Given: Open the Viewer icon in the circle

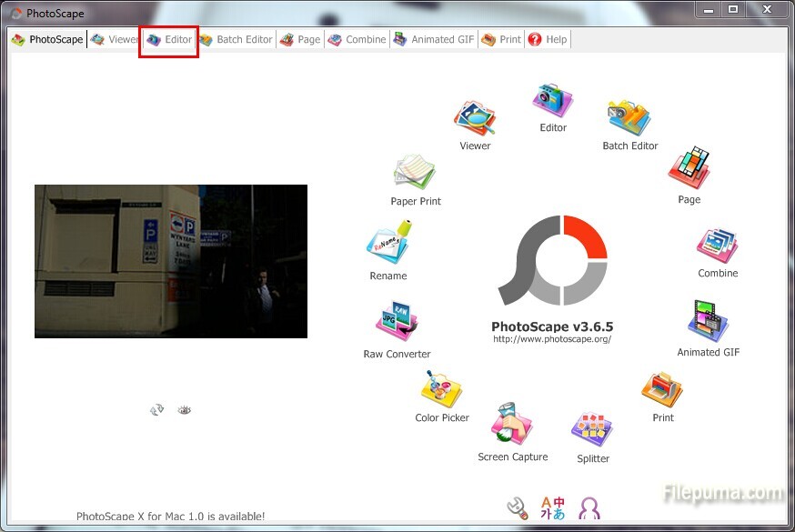Looking at the screenshot, I should click(x=475, y=119).
